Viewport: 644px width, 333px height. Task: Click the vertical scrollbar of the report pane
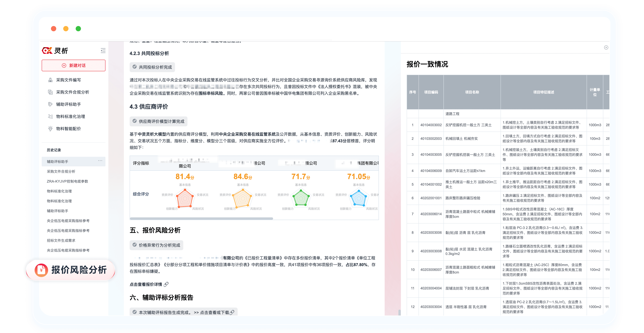click(x=400, y=312)
